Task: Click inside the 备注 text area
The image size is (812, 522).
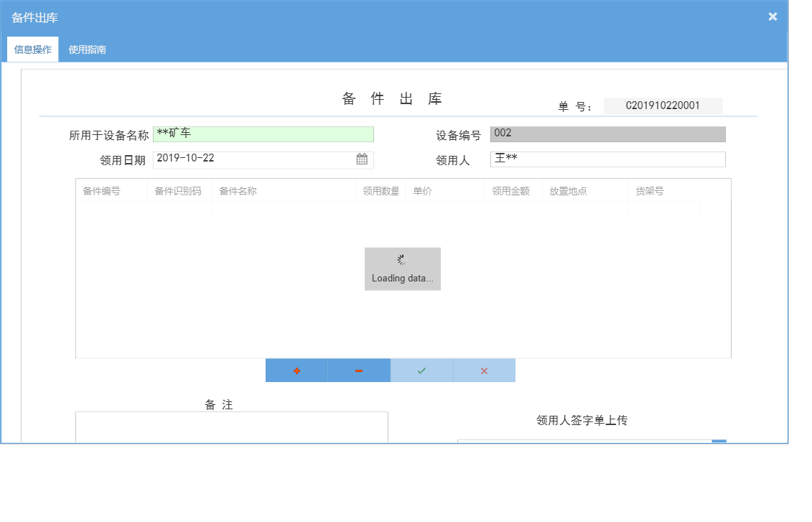Action: (x=231, y=429)
